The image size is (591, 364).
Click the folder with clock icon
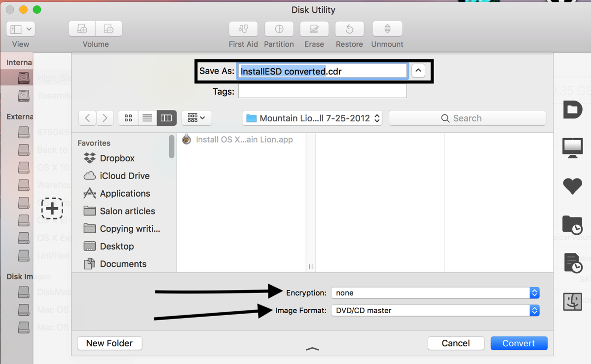(x=573, y=225)
